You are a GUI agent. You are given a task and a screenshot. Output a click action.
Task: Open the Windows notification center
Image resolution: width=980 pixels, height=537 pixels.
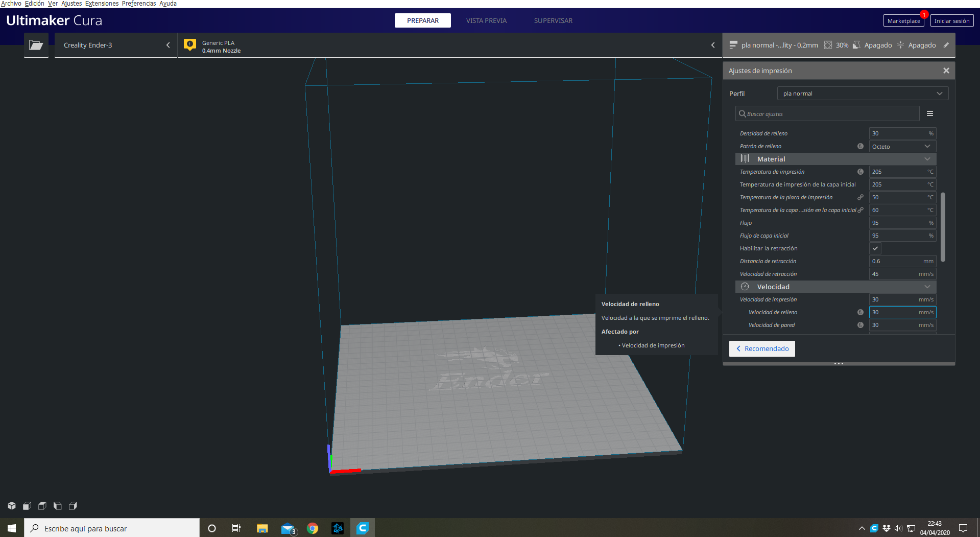point(963,528)
